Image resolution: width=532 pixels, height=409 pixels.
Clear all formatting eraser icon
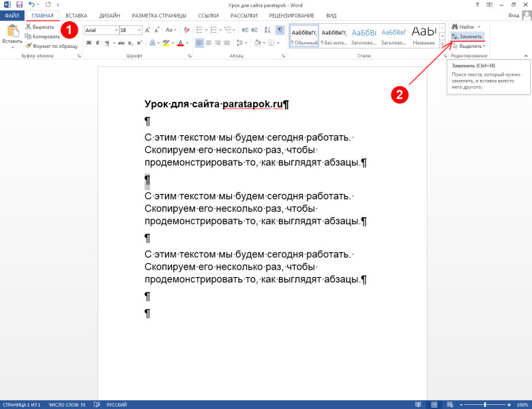tap(186, 30)
